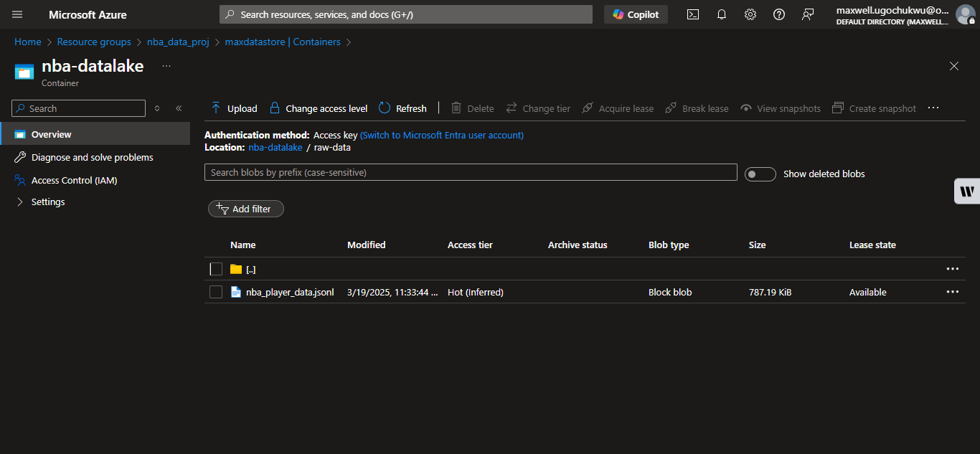The height and width of the screenshot is (454, 980).
Task: Click the Delete toolbar button
Action: pyautogui.click(x=472, y=108)
